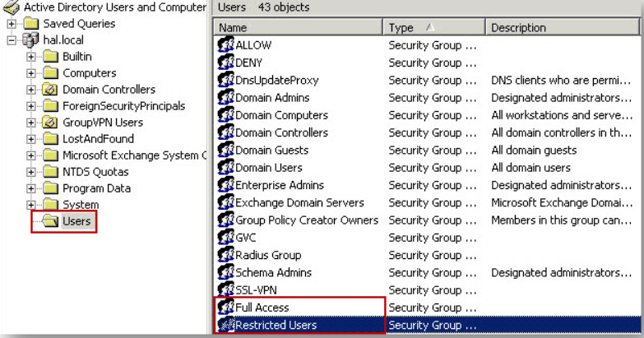The width and height of the screenshot is (644, 338).
Task: Click the SSL-VPN security group icon
Action: pyautogui.click(x=225, y=290)
